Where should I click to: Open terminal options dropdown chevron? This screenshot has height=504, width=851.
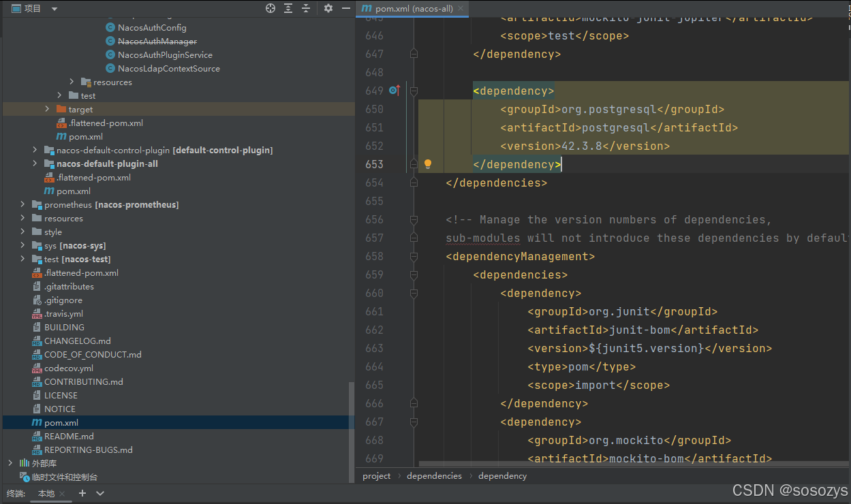100,493
